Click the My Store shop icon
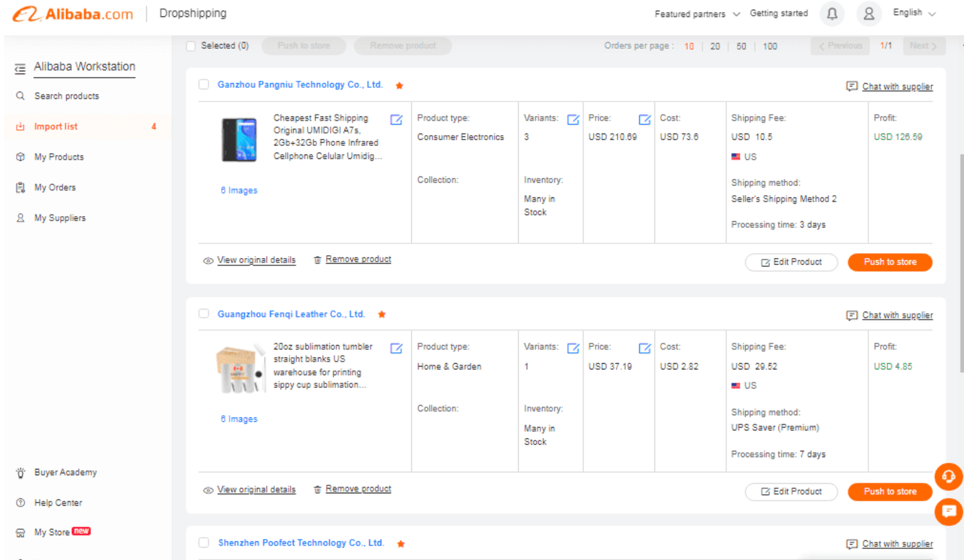 (x=20, y=533)
